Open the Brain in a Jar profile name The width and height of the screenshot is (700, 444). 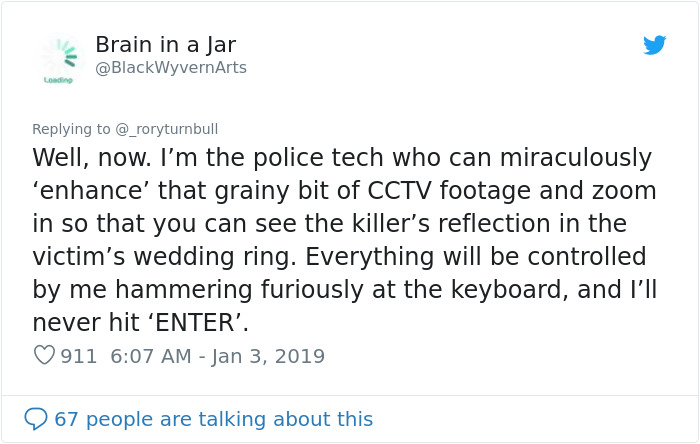(x=165, y=45)
